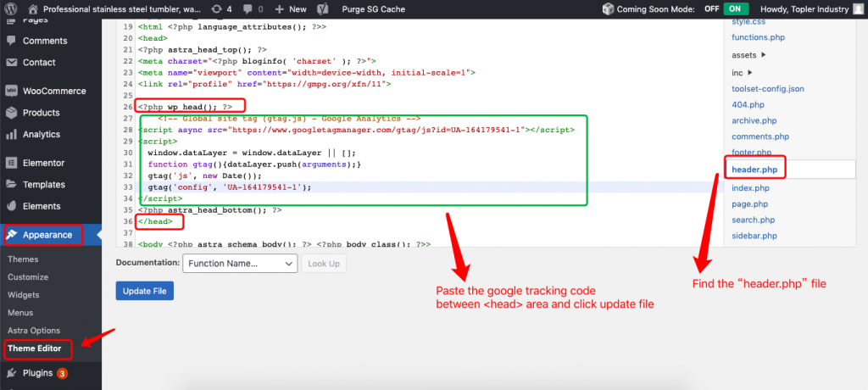
Task: Click the New content button
Action: click(291, 9)
